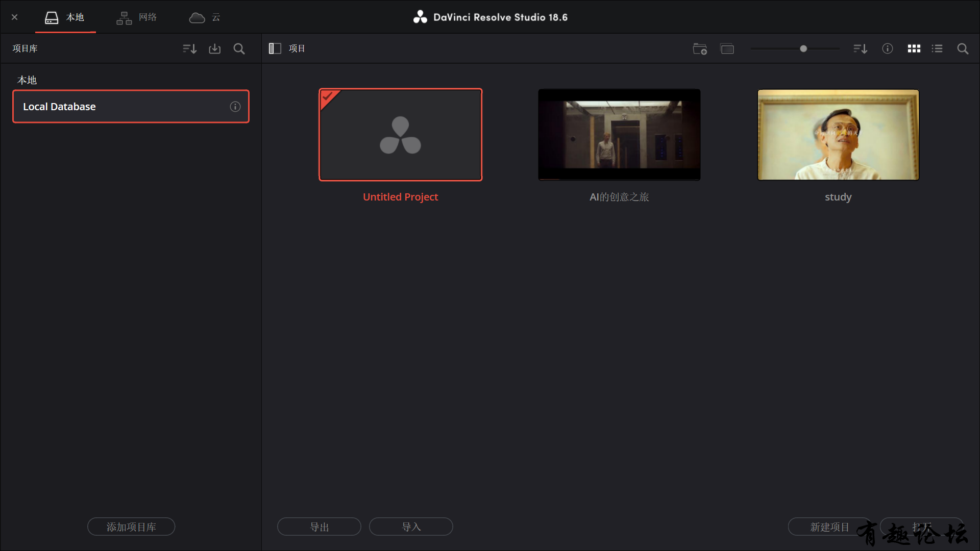
Task: Click the Untitled Project name label
Action: click(x=401, y=197)
